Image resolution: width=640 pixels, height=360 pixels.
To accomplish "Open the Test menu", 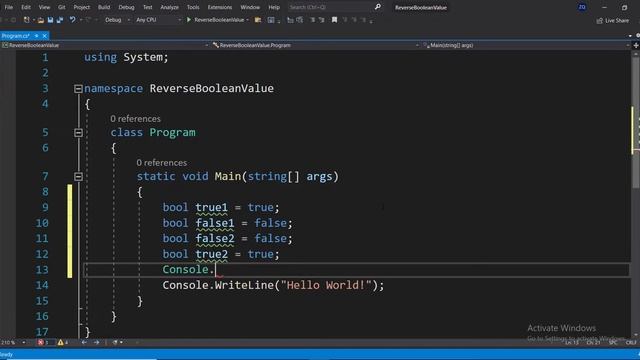I will point(147,7).
